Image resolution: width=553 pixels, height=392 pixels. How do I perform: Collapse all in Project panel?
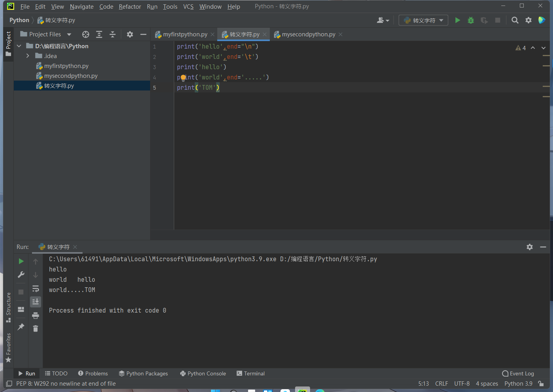(x=113, y=34)
